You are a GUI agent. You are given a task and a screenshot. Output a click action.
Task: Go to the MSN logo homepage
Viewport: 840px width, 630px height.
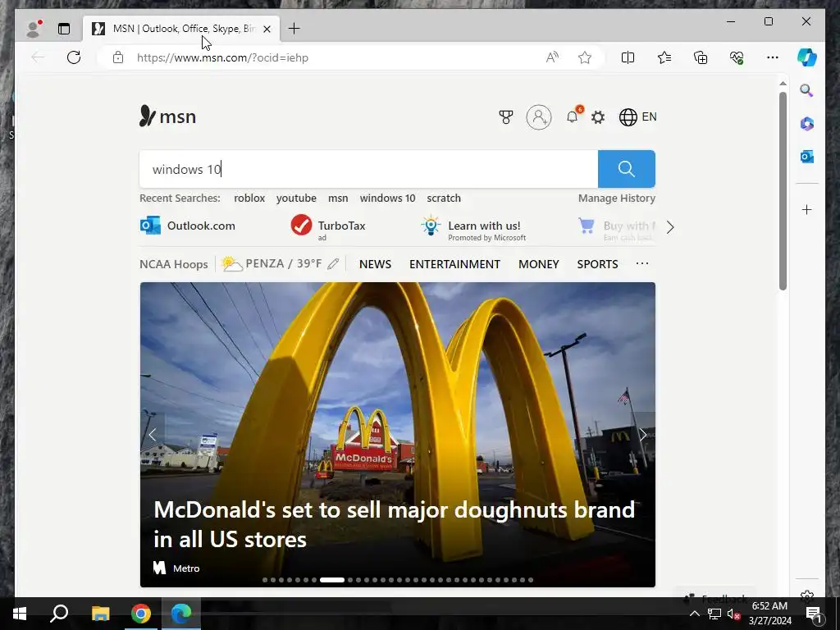[167, 116]
